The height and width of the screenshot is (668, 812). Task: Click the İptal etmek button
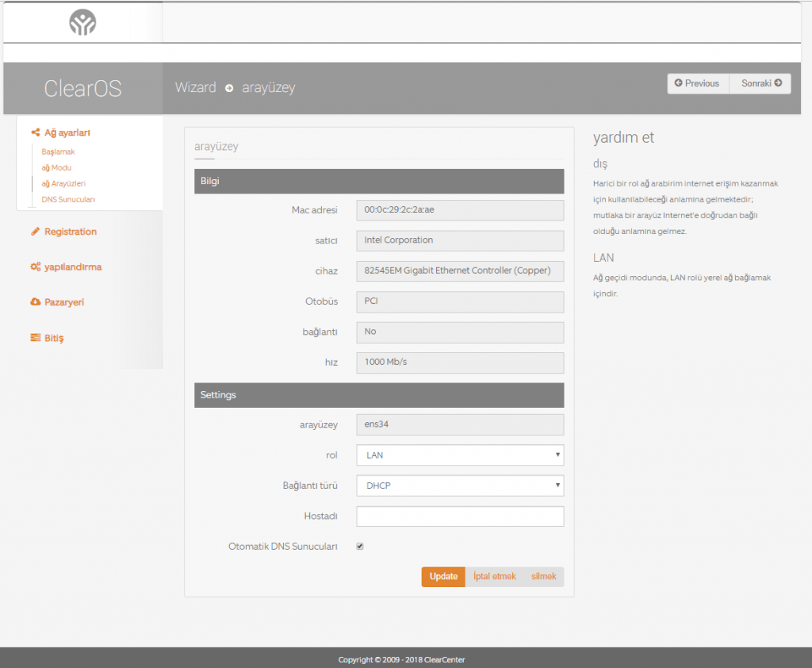coord(494,577)
